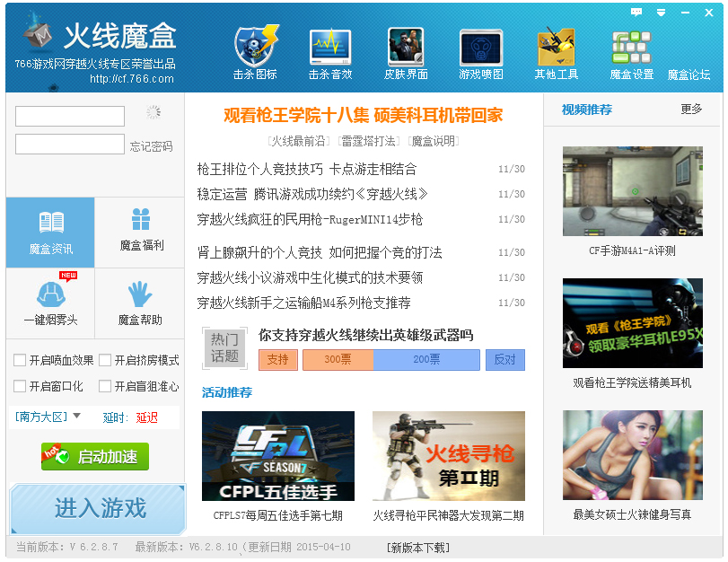Click the 火线魔盒 box logo
728x562 pixels.
[x=98, y=36]
